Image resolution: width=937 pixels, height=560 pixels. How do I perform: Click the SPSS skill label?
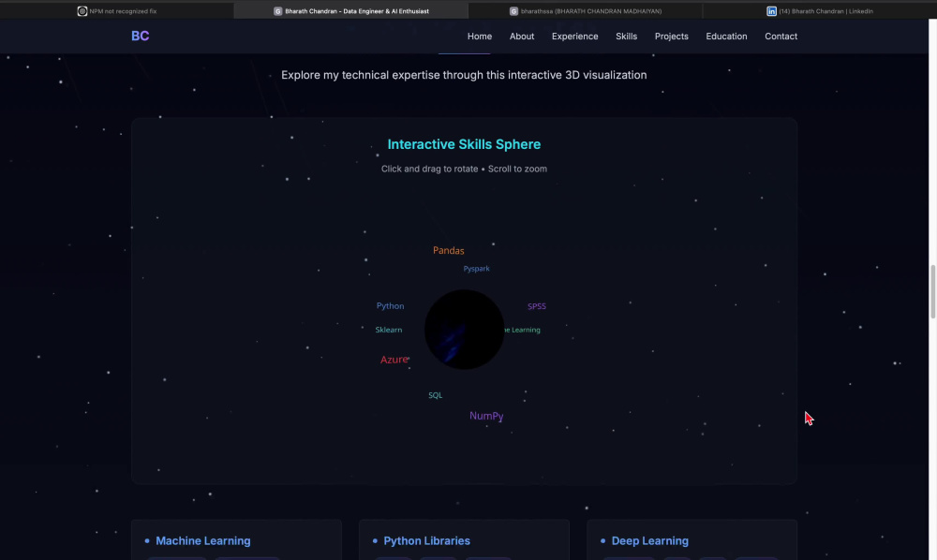point(537,306)
